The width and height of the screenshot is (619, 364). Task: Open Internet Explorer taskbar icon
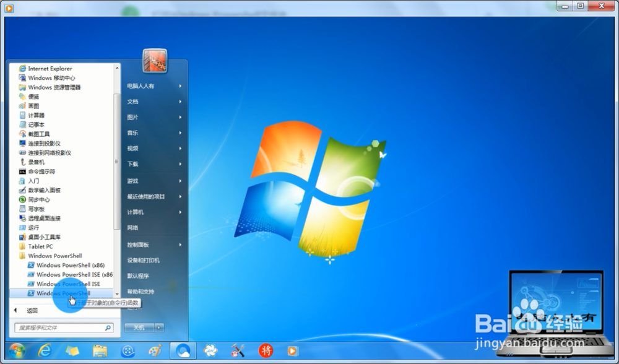[x=45, y=350]
